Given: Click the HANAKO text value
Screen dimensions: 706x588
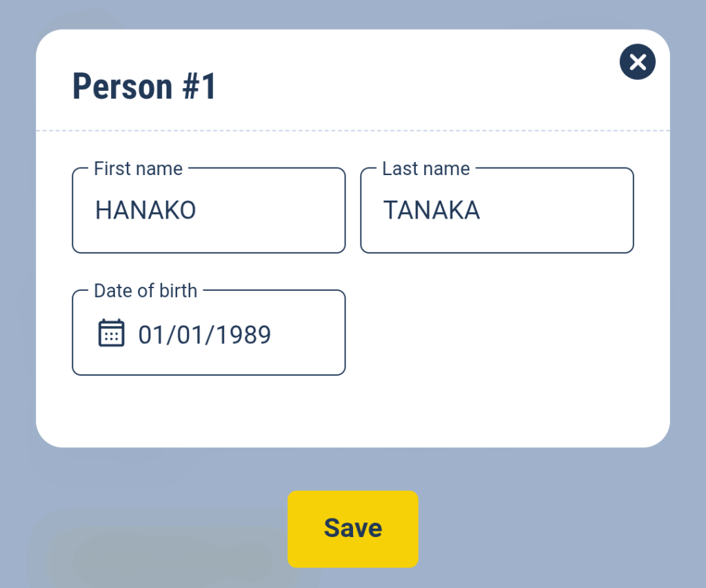Looking at the screenshot, I should tap(145, 210).
